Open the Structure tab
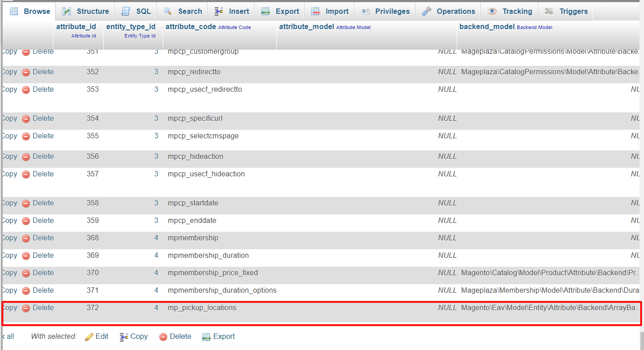This screenshot has height=350, width=644. pyautogui.click(x=85, y=11)
